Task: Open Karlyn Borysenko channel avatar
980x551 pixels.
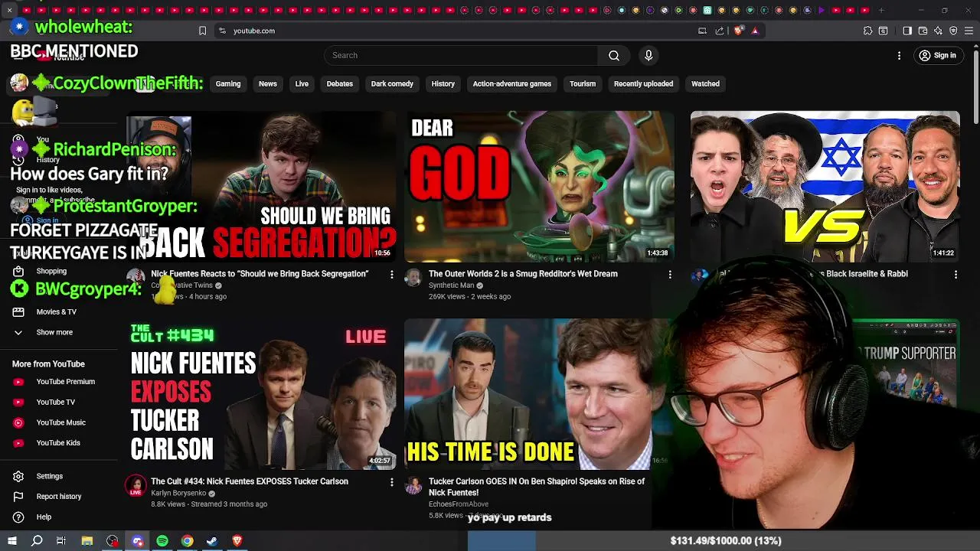Action: [136, 485]
